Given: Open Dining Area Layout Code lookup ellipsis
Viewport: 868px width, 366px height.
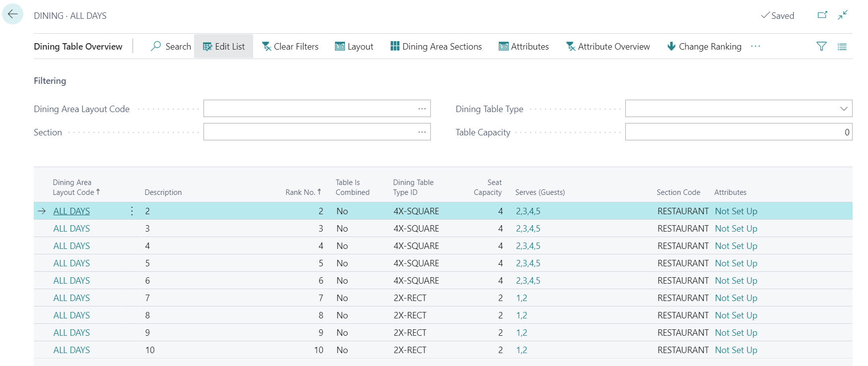Looking at the screenshot, I should 422,109.
